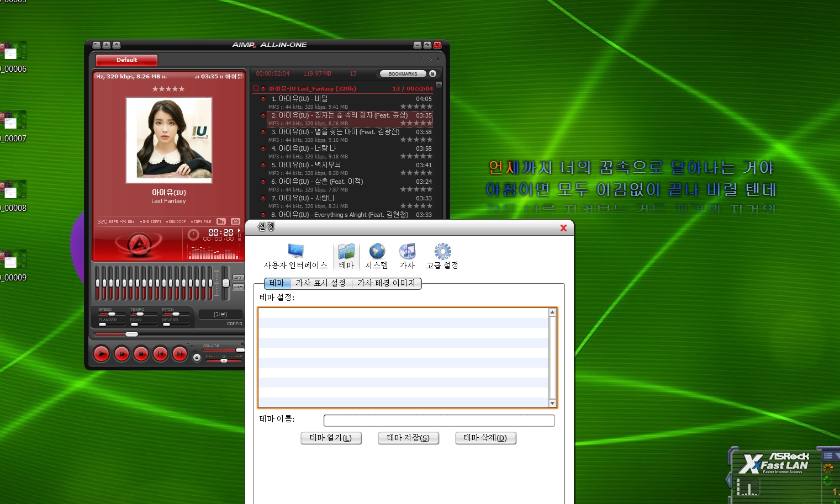Screen dimensions: 840x504
Task: Toggle the red marker beside track 7 사랑니
Action: [263, 198]
